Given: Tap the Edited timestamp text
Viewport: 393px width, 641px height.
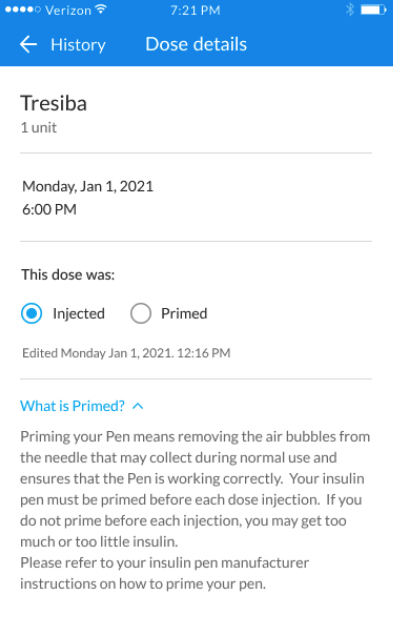Looking at the screenshot, I should pos(126,353).
